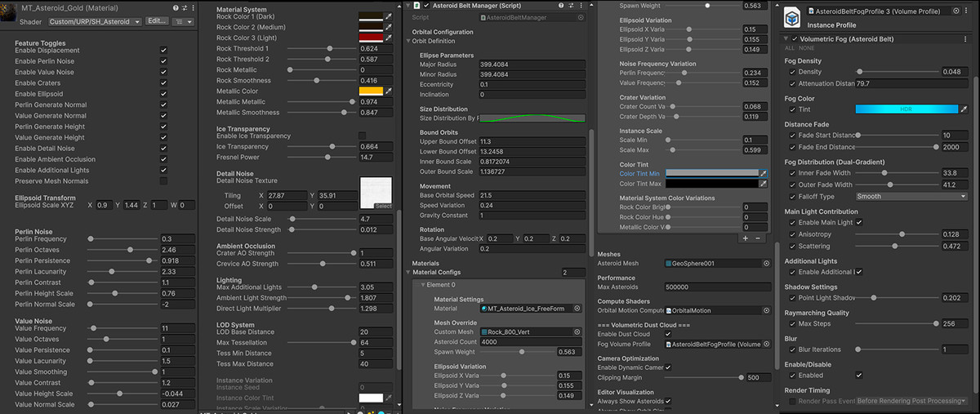The image size is (980, 414).
Task: Click plus icon to add list element
Action: coord(745,238)
